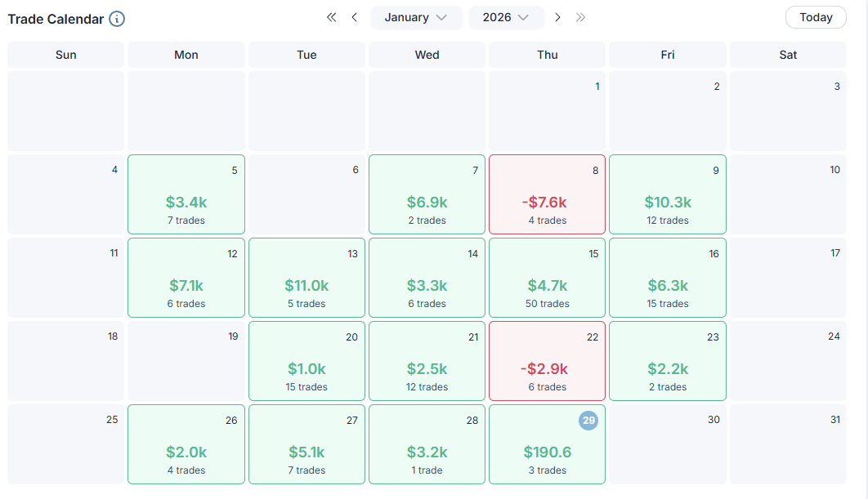Open January 20 cell showing $1.0k

(x=306, y=361)
